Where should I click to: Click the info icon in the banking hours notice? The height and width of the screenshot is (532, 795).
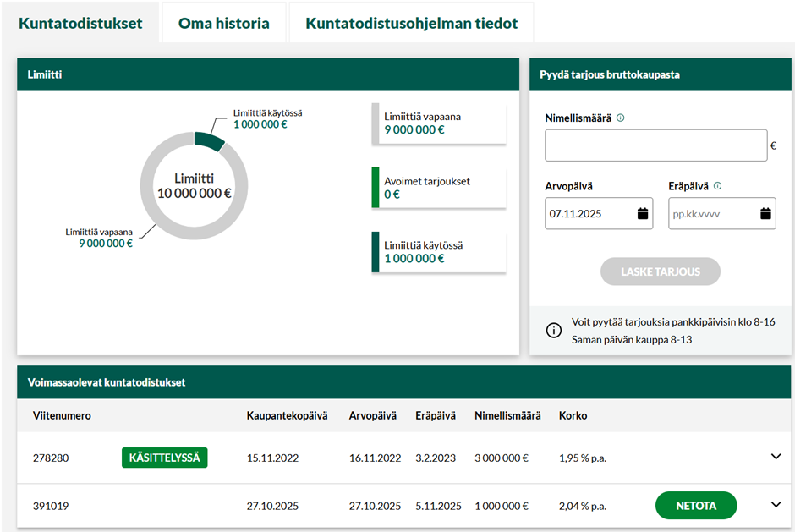point(554,331)
